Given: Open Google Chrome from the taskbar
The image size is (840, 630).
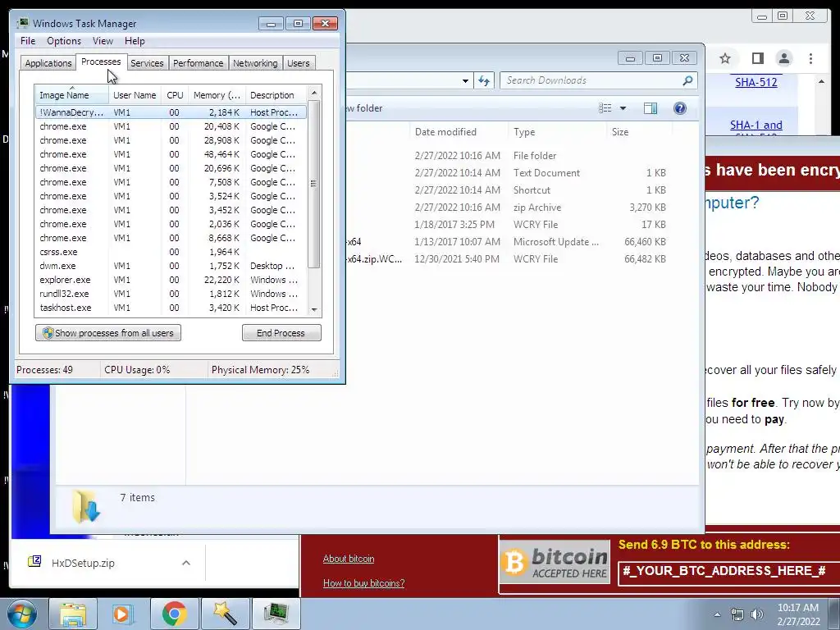Looking at the screenshot, I should tap(174, 614).
